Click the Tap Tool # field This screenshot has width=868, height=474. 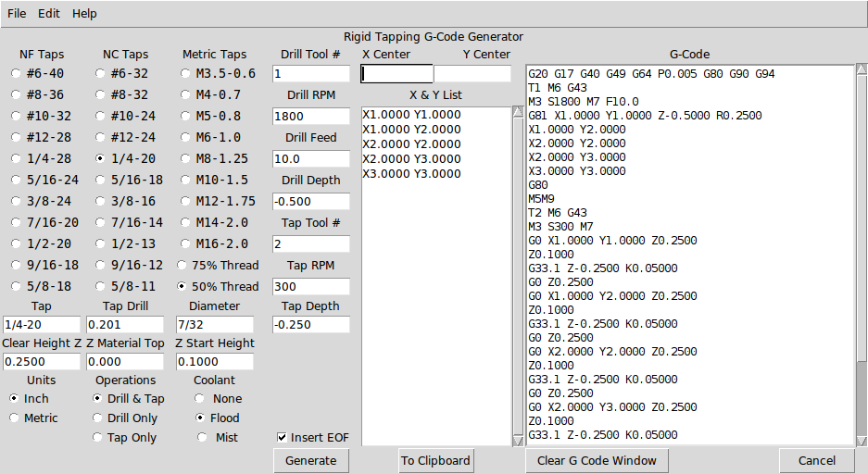(x=311, y=243)
